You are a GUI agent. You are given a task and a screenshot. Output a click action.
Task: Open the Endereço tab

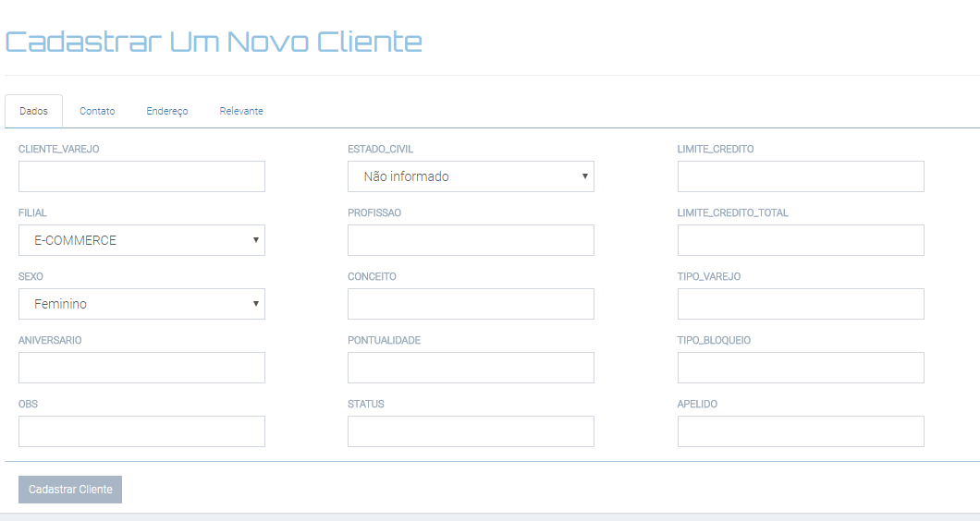(x=166, y=111)
